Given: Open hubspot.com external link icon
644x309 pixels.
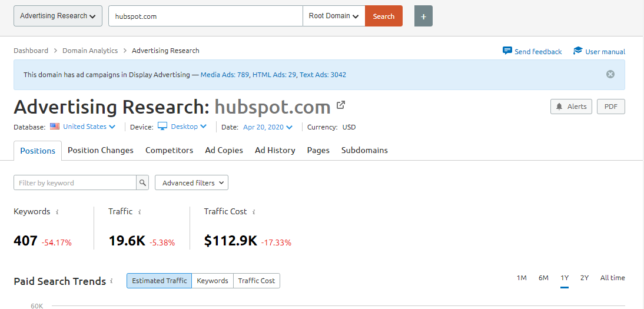Looking at the screenshot, I should point(340,105).
